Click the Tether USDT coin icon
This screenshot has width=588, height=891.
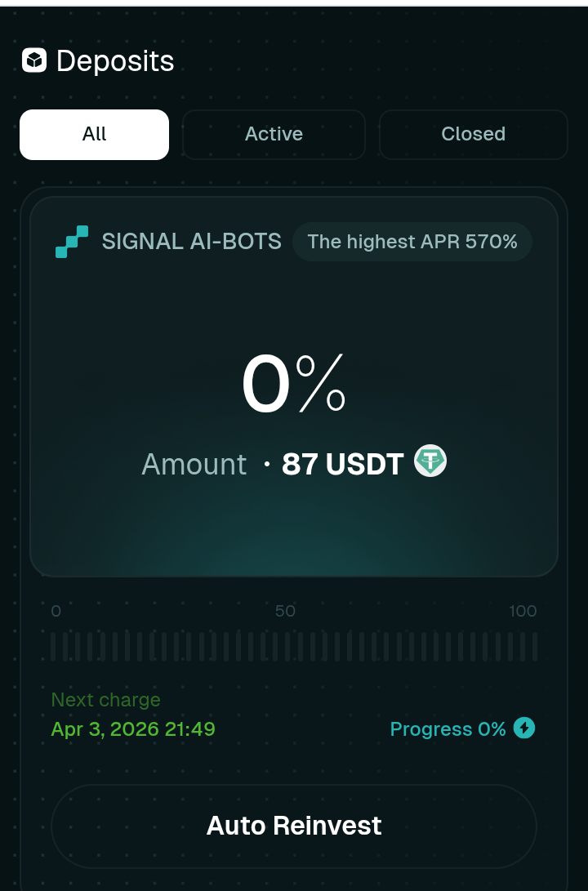pos(430,461)
